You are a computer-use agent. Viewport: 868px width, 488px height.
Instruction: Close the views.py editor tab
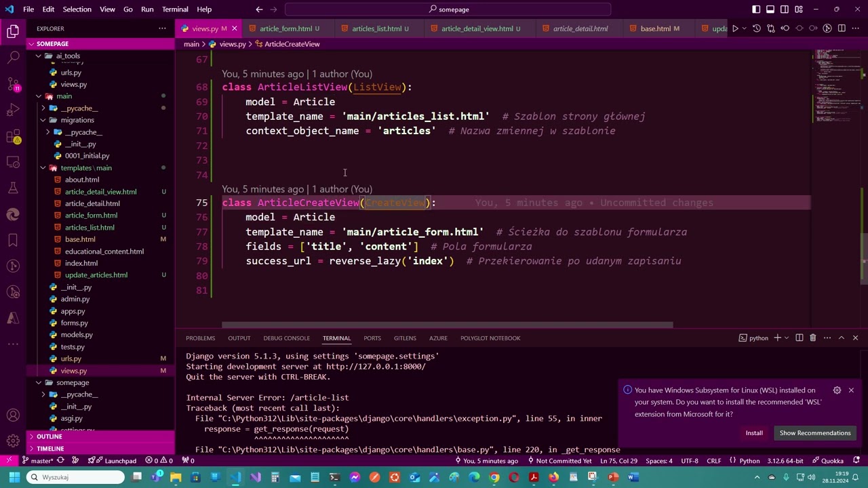234,28
